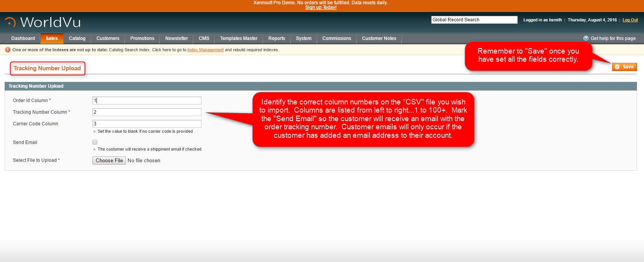644x262 pixels.
Task: Click the 'Thursday, August 4, 2016' date
Action: [592, 20]
